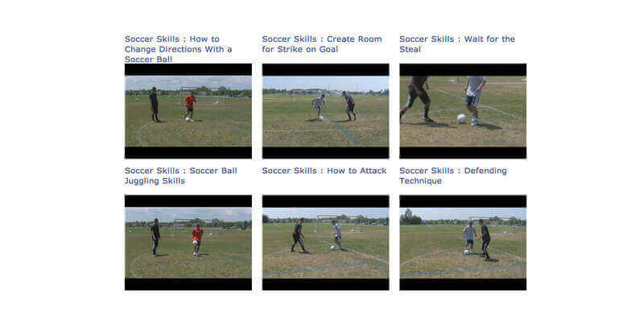
Task: Click the dark-shirt player standing in the Change Directions video
Action: [x=155, y=105]
